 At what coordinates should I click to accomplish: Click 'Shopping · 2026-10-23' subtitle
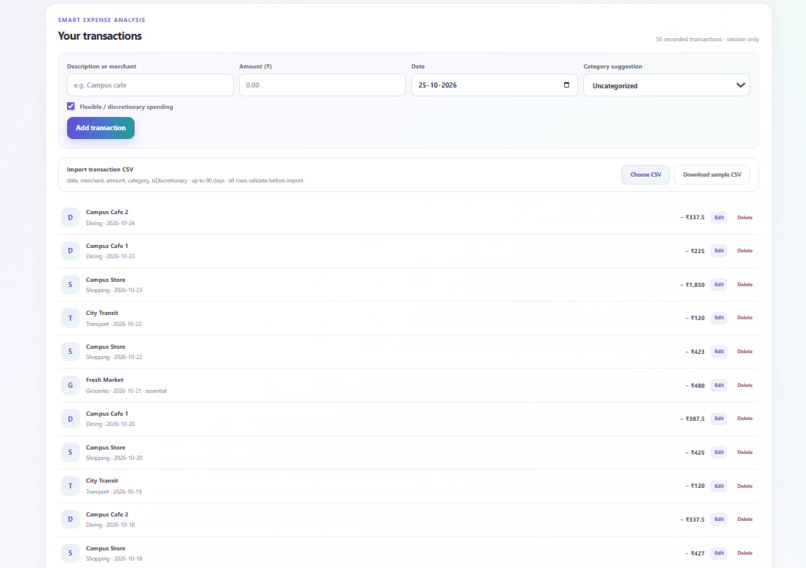(x=114, y=290)
